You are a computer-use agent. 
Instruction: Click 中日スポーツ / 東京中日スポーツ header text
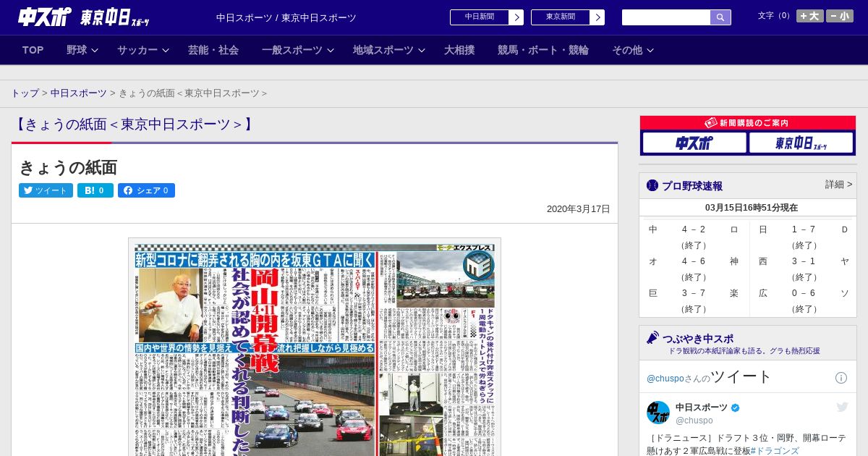tap(286, 18)
